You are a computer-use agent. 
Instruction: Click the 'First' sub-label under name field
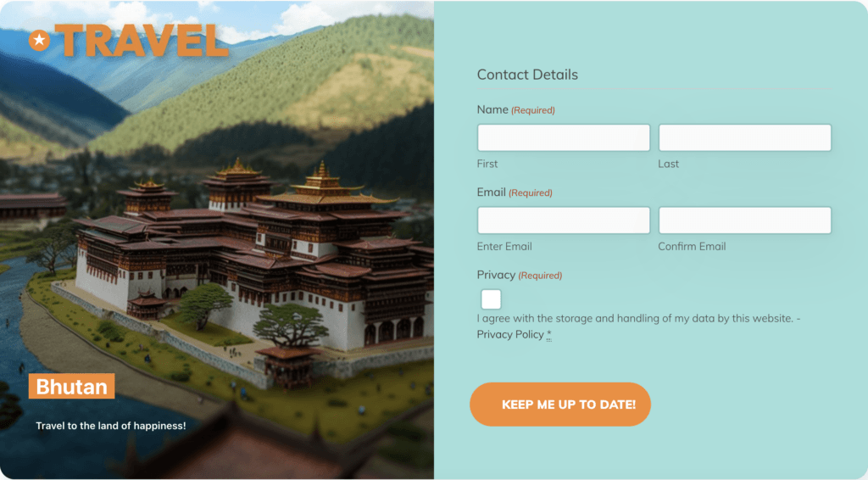point(487,164)
